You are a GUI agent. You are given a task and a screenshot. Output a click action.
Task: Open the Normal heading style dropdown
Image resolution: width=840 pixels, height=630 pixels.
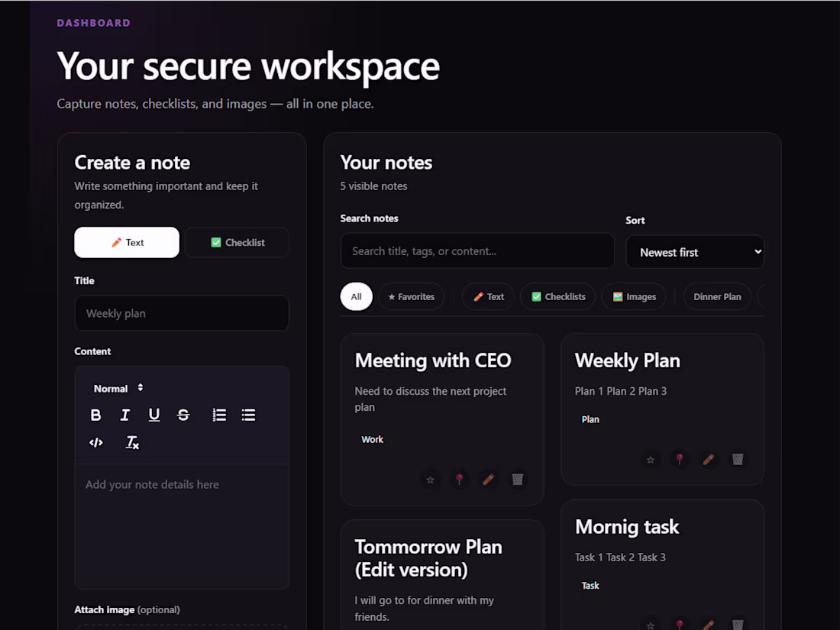click(x=118, y=389)
